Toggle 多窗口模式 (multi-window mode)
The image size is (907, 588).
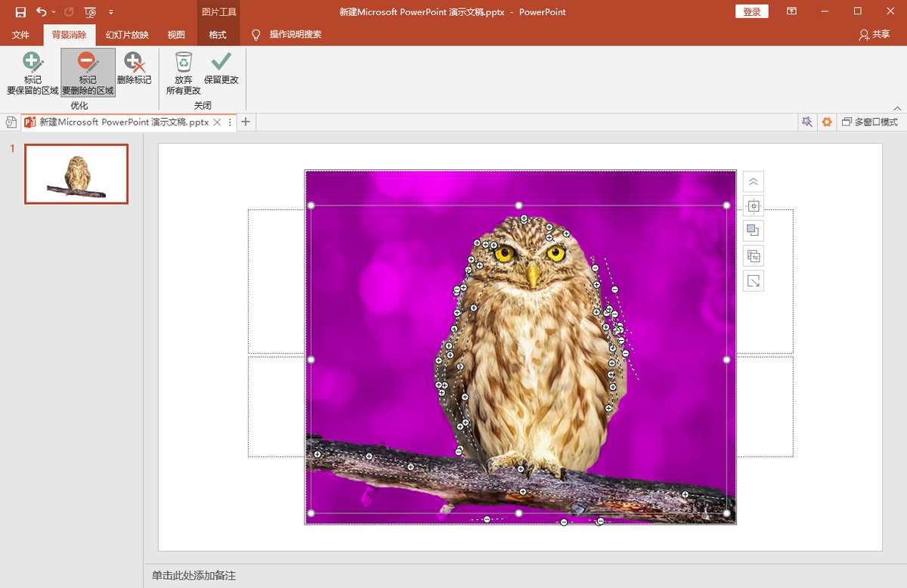click(869, 122)
